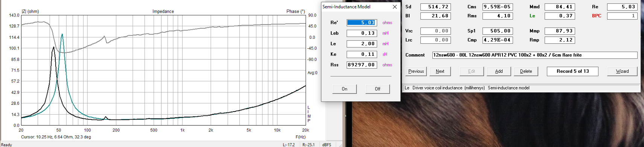Click the R:-25.1 level readout
The image size is (644, 147).
309,145
